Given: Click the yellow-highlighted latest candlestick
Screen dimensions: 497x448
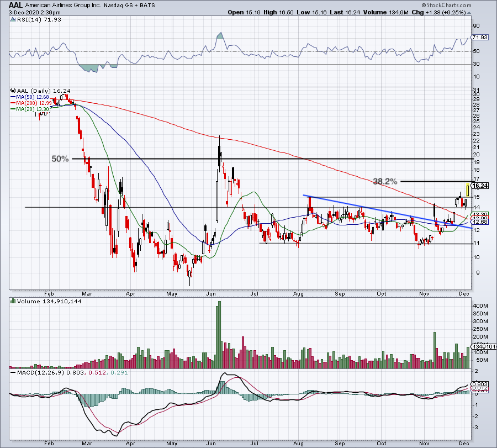Looking at the screenshot, I should (468, 189).
